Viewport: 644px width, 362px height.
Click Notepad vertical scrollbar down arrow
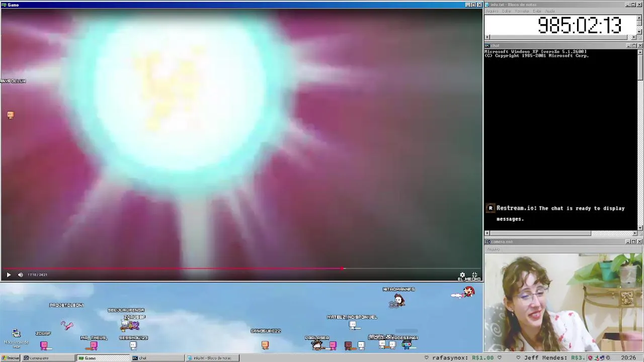(639, 31)
